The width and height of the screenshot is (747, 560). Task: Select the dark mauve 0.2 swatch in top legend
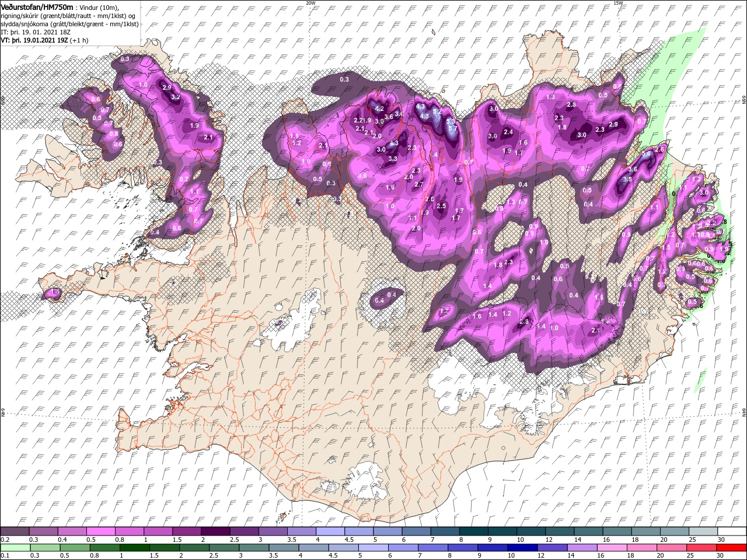[15, 531]
